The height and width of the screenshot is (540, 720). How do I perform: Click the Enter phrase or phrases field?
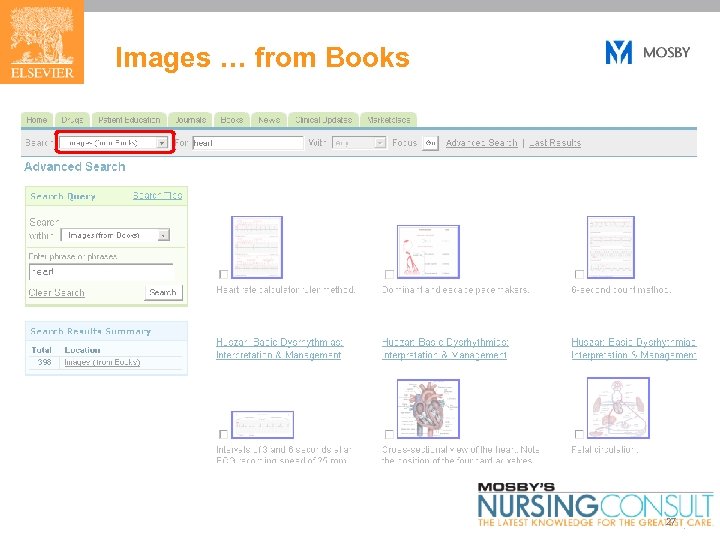(101, 272)
